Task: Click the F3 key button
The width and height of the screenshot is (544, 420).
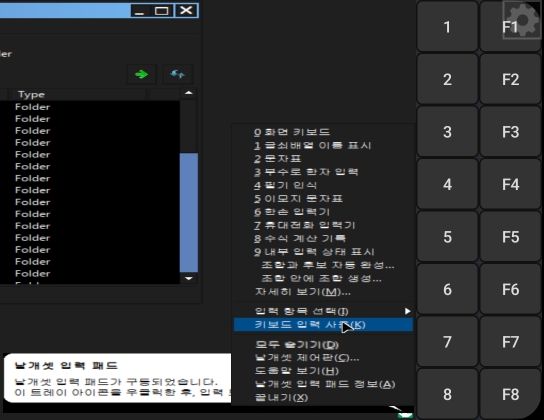Action: coord(510,131)
